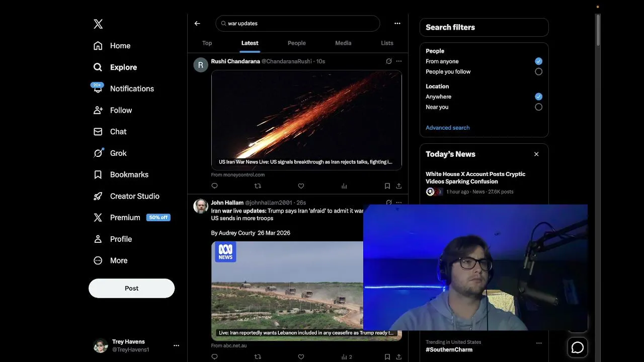The image size is (644, 362).
Task: Share Rushi Chandarana's post
Action: click(399, 186)
